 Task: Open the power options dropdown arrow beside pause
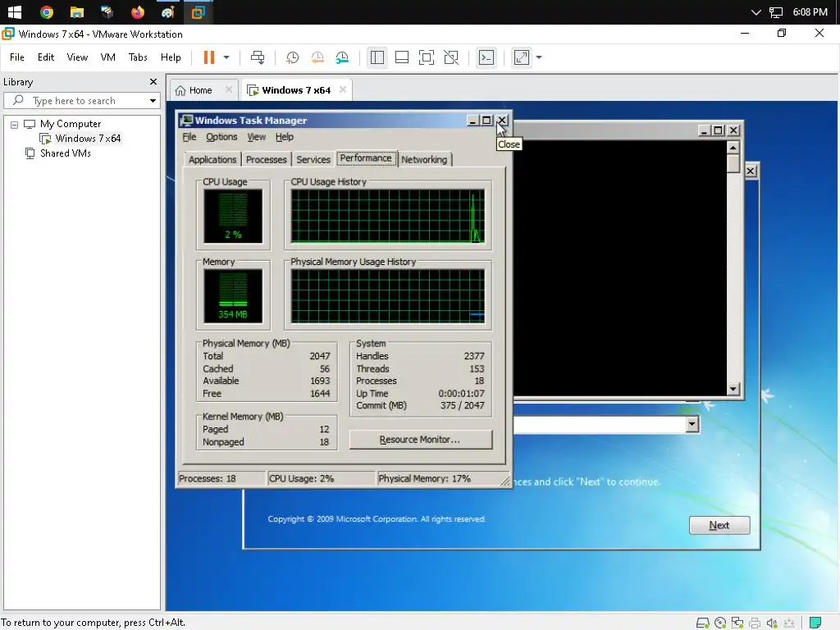pos(226,57)
